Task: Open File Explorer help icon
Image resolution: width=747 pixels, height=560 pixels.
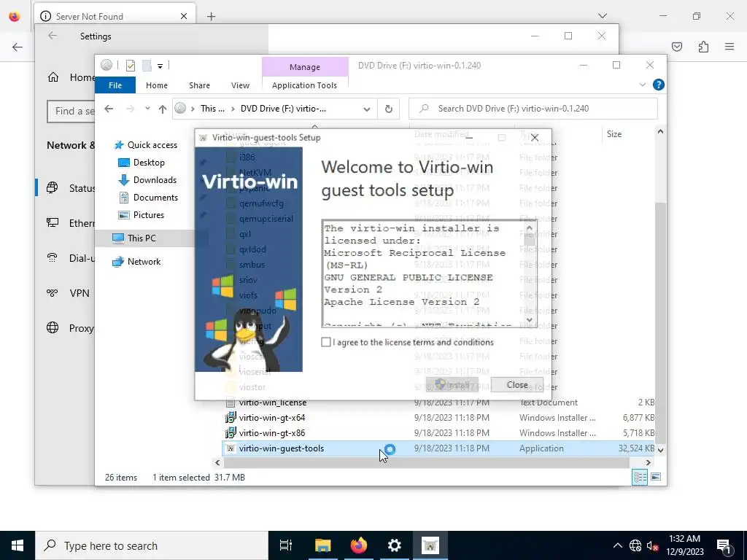Action: (x=659, y=85)
